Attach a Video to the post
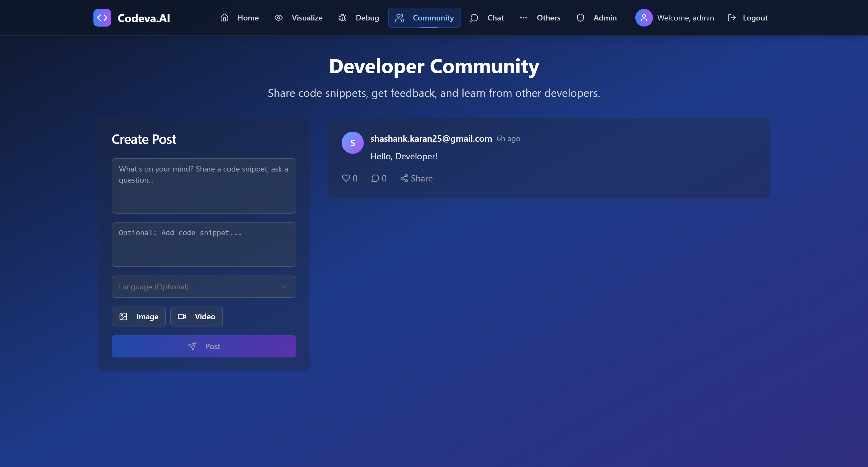Image resolution: width=868 pixels, height=467 pixels. tap(196, 316)
